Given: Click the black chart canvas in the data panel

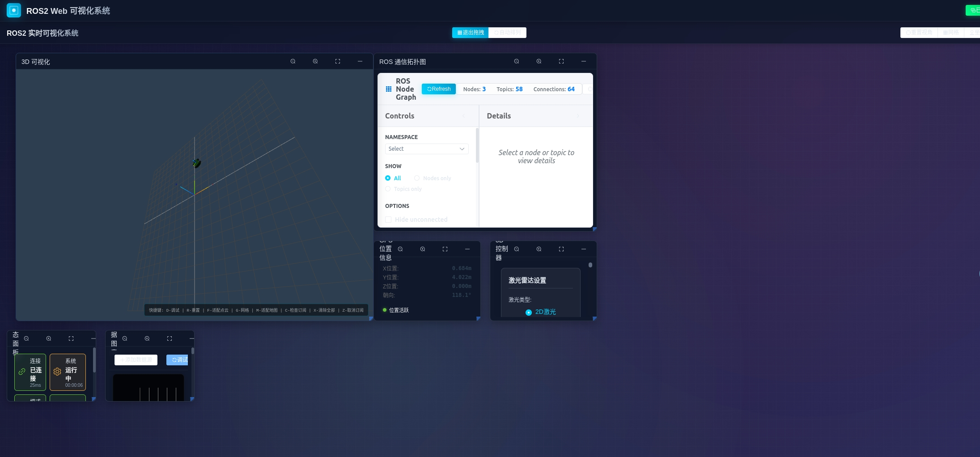Looking at the screenshot, I should (148, 388).
